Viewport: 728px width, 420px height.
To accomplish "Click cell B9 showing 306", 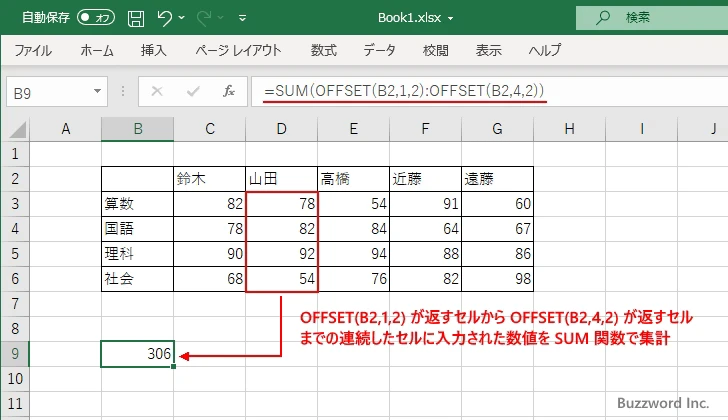I will point(137,354).
